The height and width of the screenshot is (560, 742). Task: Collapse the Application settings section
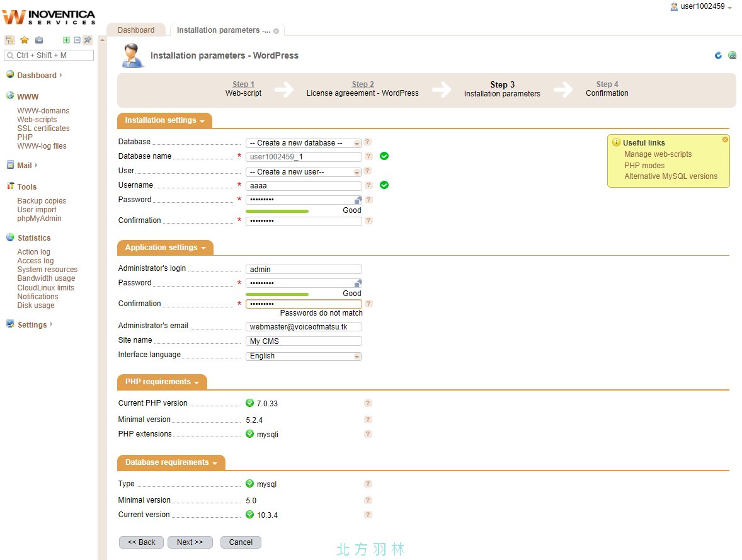pos(165,248)
